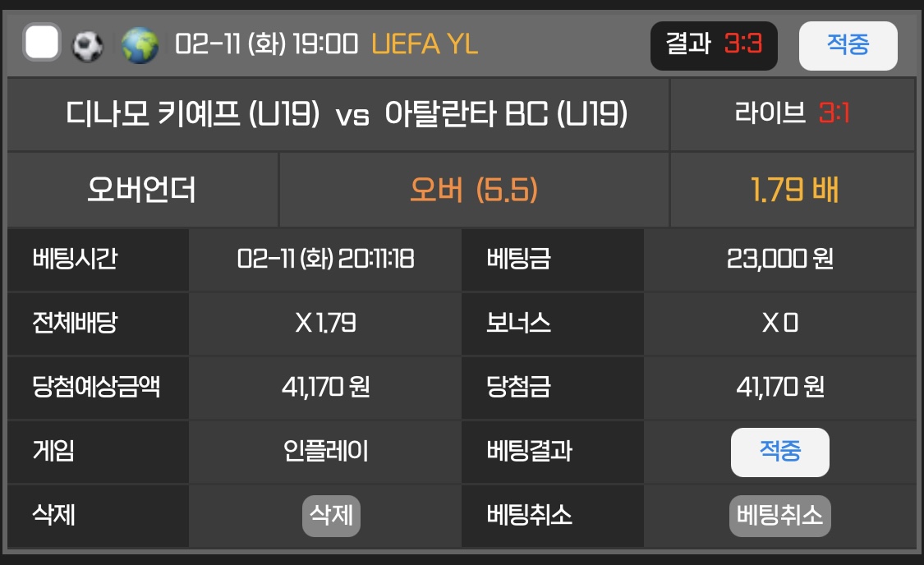
Task: Click the 라이브 3:1 live score cell
Action: [x=792, y=113]
